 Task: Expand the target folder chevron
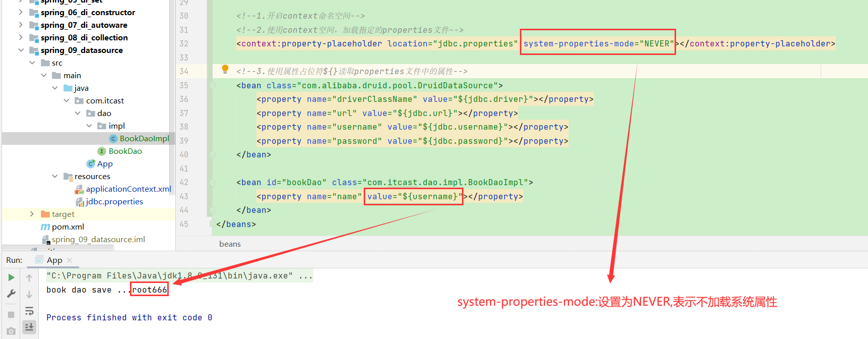pyautogui.click(x=32, y=214)
